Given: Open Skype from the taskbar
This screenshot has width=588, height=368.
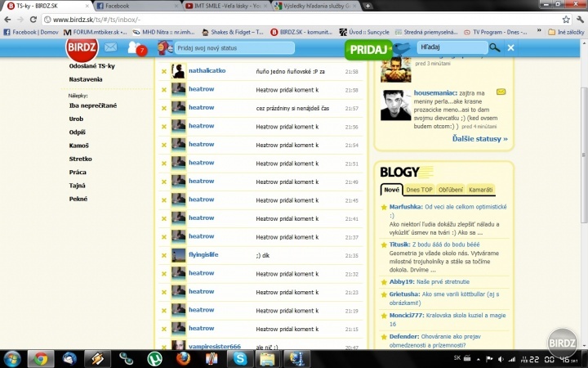Looking at the screenshot, I should (x=240, y=359).
